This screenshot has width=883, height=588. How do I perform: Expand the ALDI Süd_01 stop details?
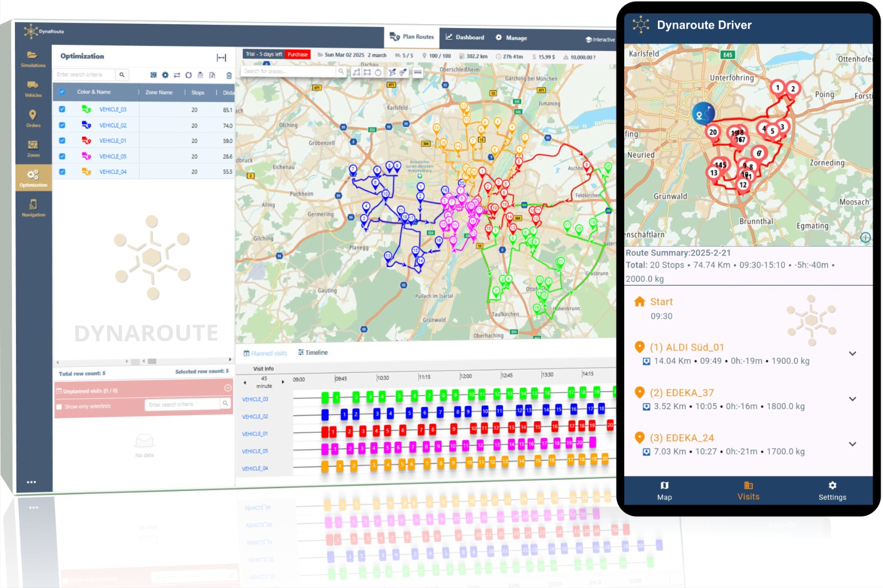click(x=853, y=354)
